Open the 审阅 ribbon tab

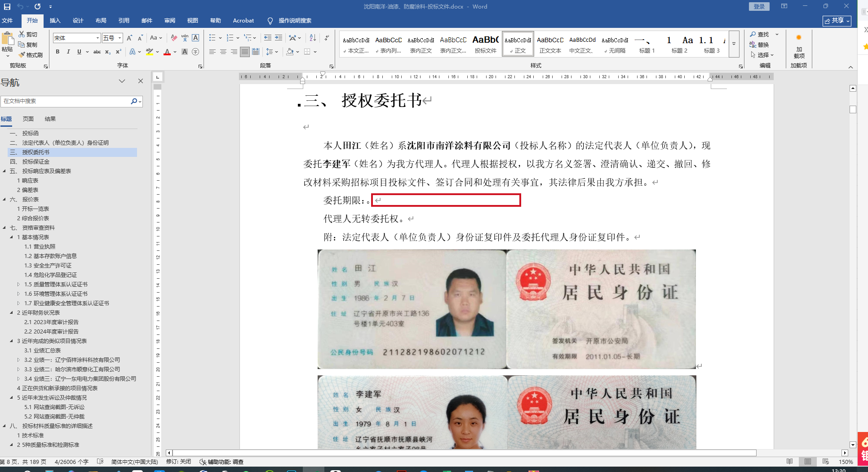coord(170,21)
